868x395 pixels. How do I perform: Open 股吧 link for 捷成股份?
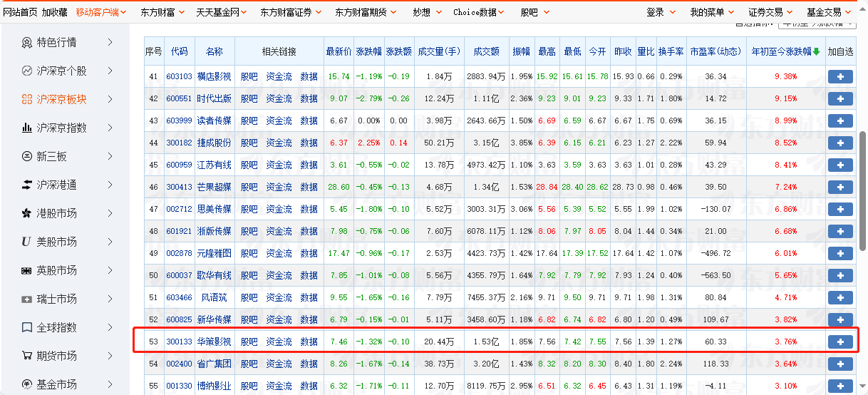point(249,143)
